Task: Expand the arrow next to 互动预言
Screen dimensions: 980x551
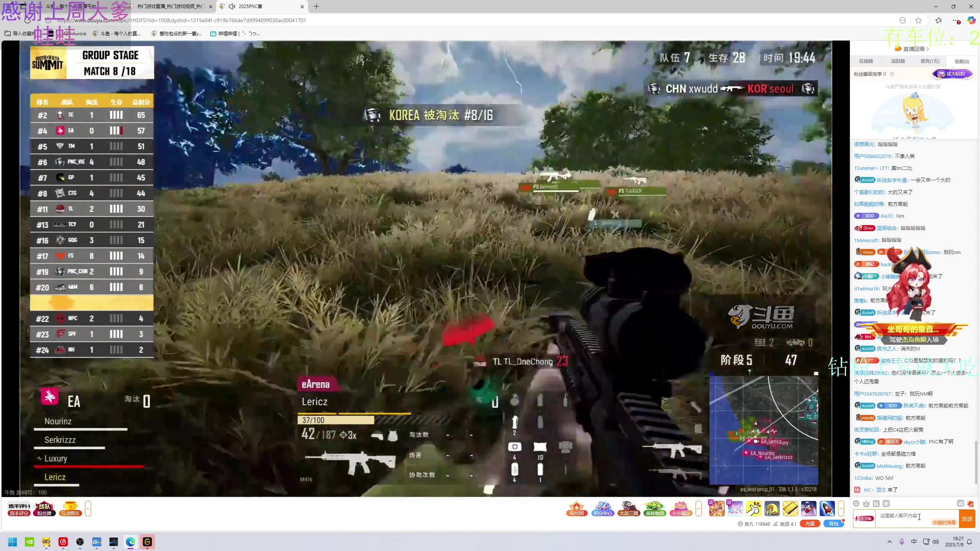Action: [88, 509]
